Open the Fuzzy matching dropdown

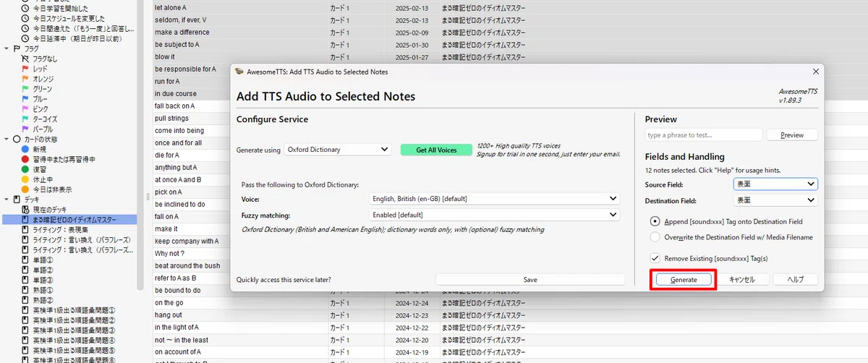495,215
